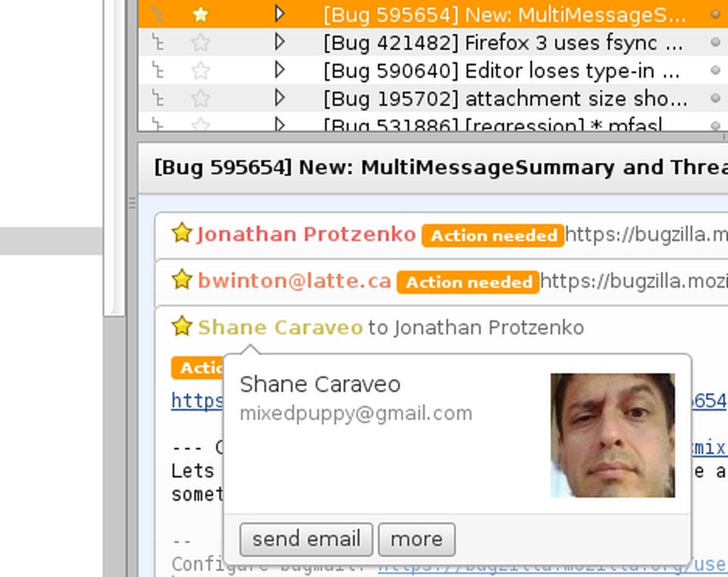Expand the Bug 421482 thread
Screen dimensions: 728x577
point(279,42)
